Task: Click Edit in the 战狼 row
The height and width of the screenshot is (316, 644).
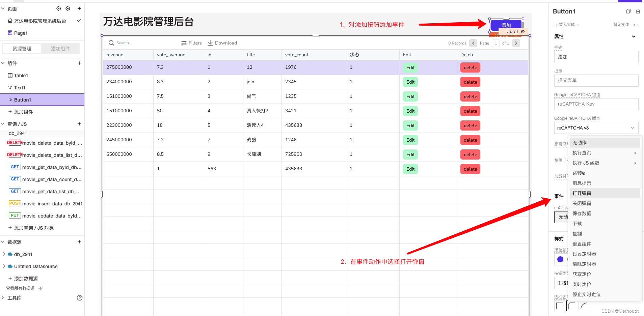Action: 410,140
